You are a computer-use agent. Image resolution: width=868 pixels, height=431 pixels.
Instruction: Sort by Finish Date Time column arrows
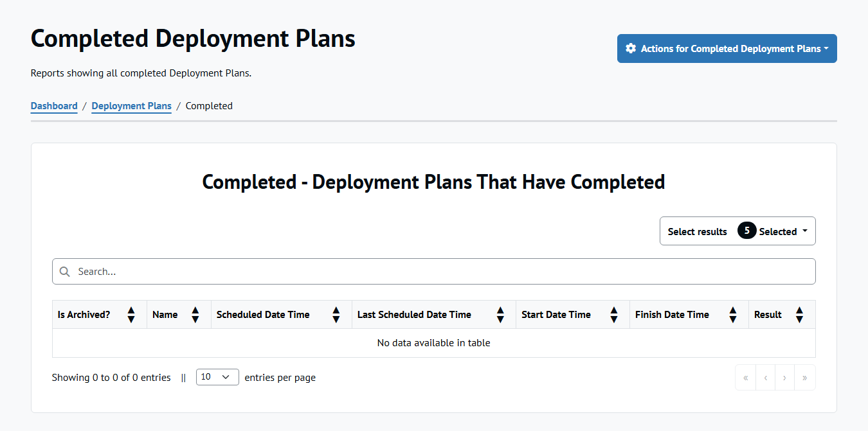[733, 315]
